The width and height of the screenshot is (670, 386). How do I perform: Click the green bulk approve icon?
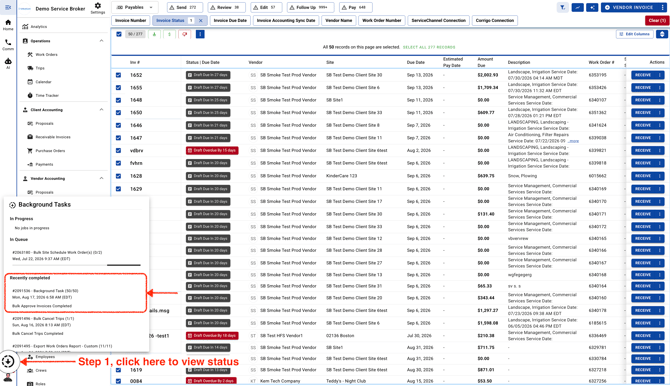[x=154, y=34]
